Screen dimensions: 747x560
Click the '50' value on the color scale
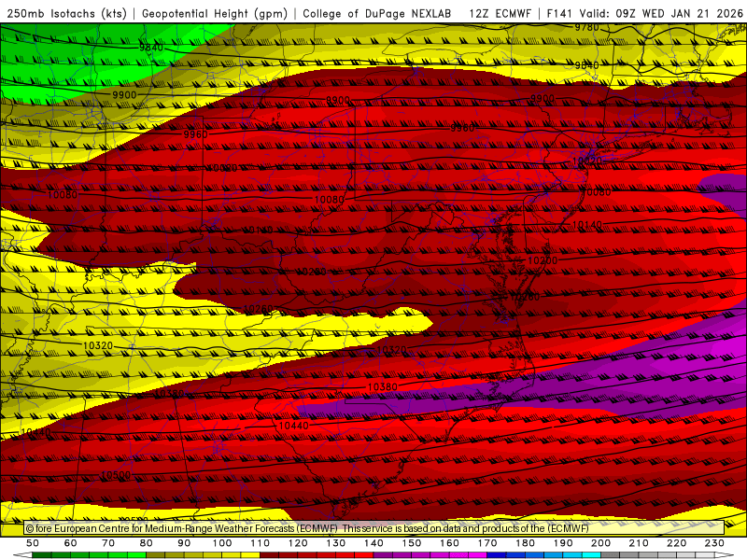(33, 543)
